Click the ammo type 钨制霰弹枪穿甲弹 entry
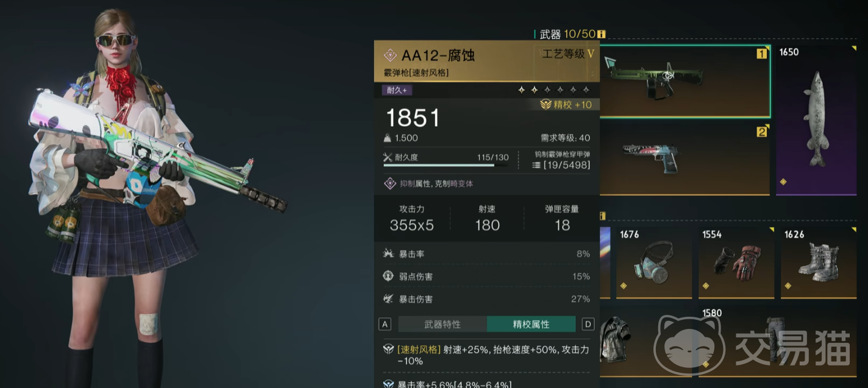The width and height of the screenshot is (868, 388). [x=560, y=160]
